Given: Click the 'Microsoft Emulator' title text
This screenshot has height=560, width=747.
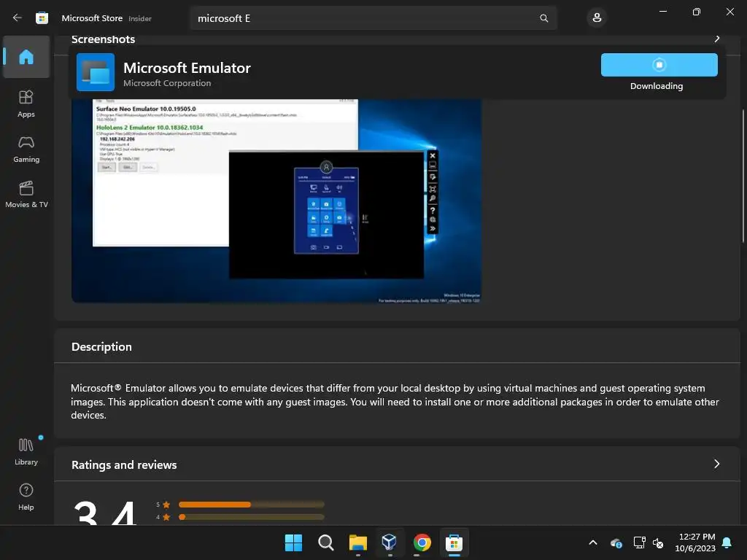Looking at the screenshot, I should 187,68.
